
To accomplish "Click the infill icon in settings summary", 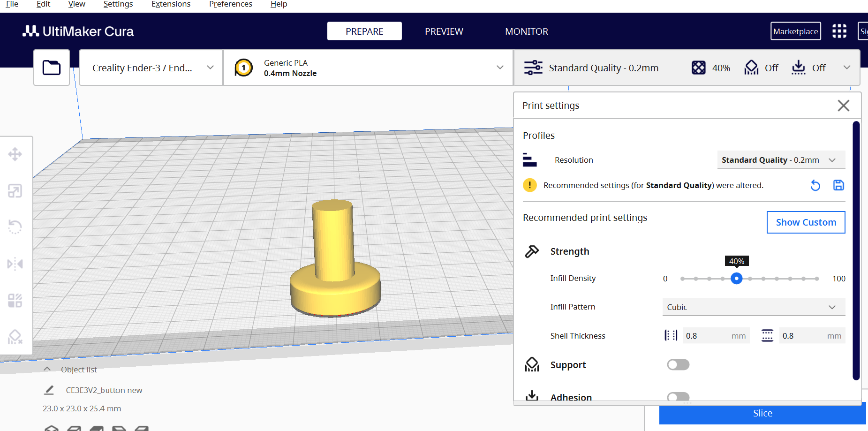I will pos(699,68).
